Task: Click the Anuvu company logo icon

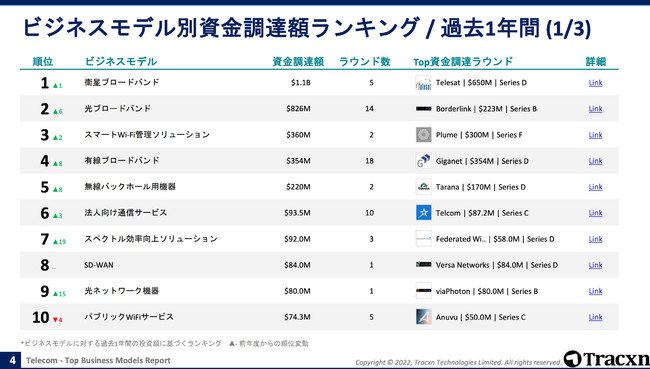Action: [423, 317]
